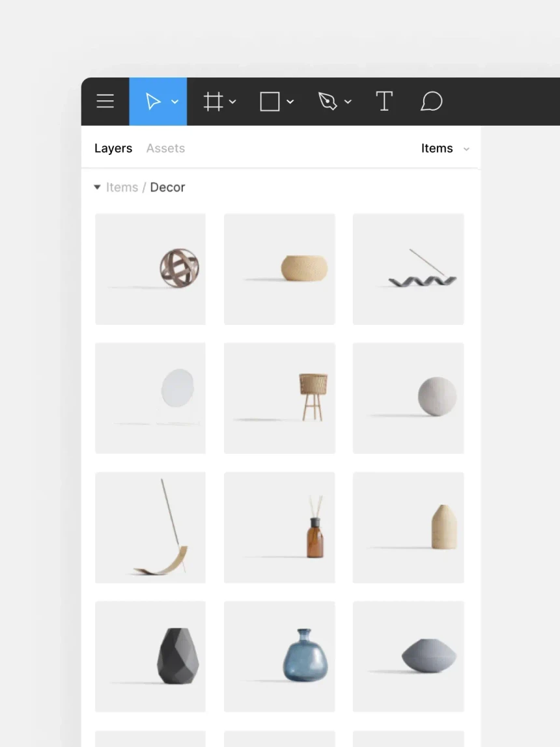This screenshot has width=560, height=747.
Task: Switch to the Assets tab
Action: (165, 148)
